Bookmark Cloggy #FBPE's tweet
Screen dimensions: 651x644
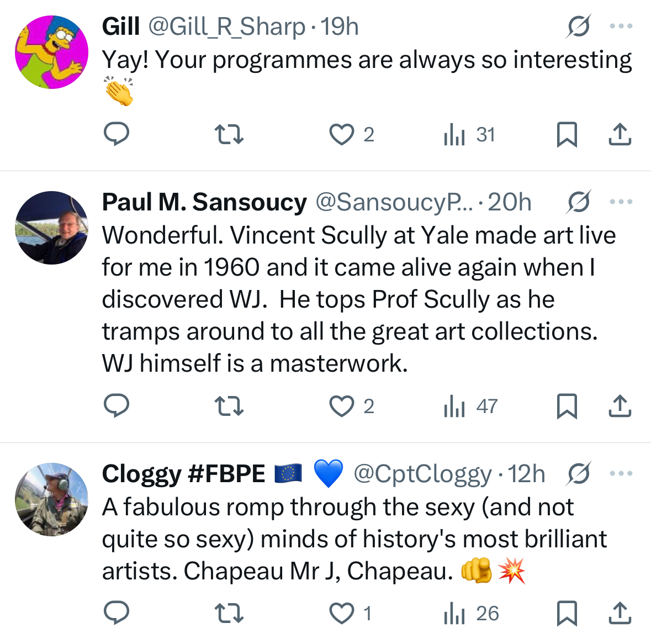click(x=567, y=613)
